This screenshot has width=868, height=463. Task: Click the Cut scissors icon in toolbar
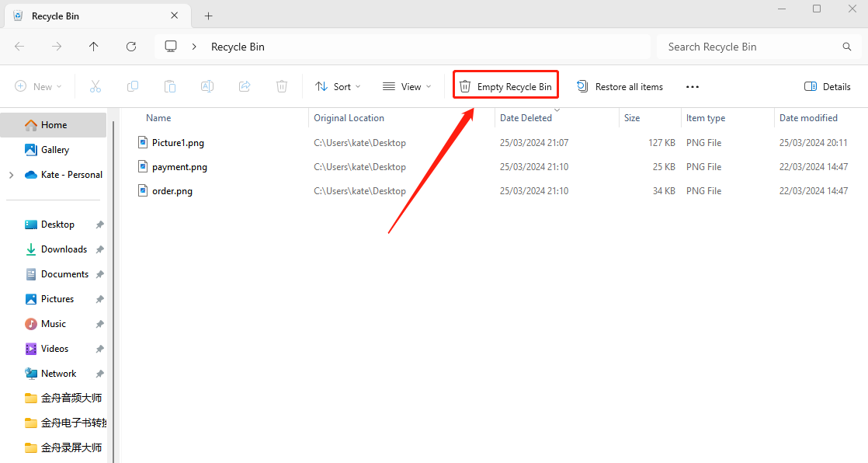tap(95, 86)
